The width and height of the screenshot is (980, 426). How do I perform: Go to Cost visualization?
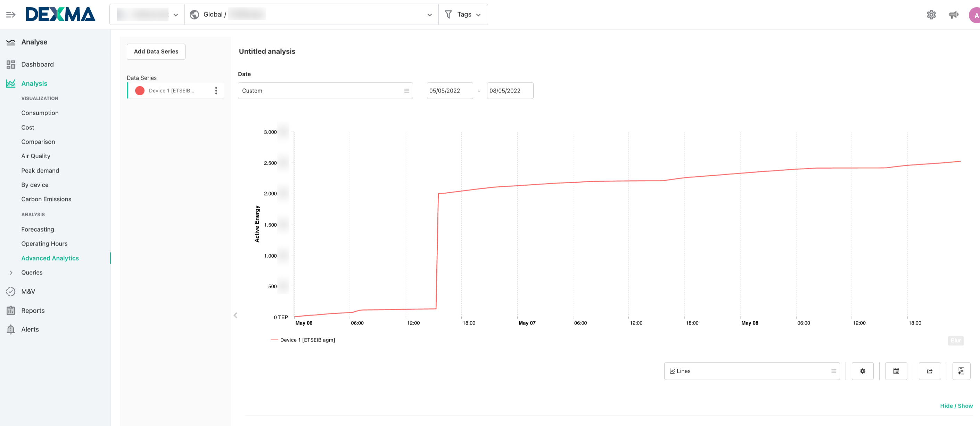28,128
